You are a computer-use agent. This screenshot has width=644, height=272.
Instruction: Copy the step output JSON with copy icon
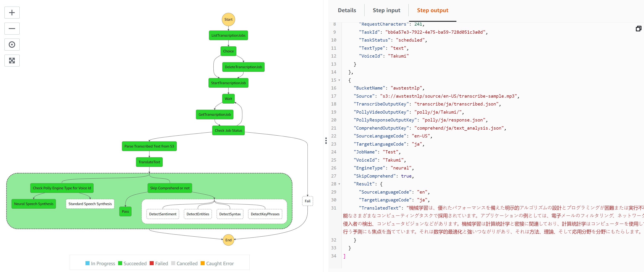tap(638, 29)
